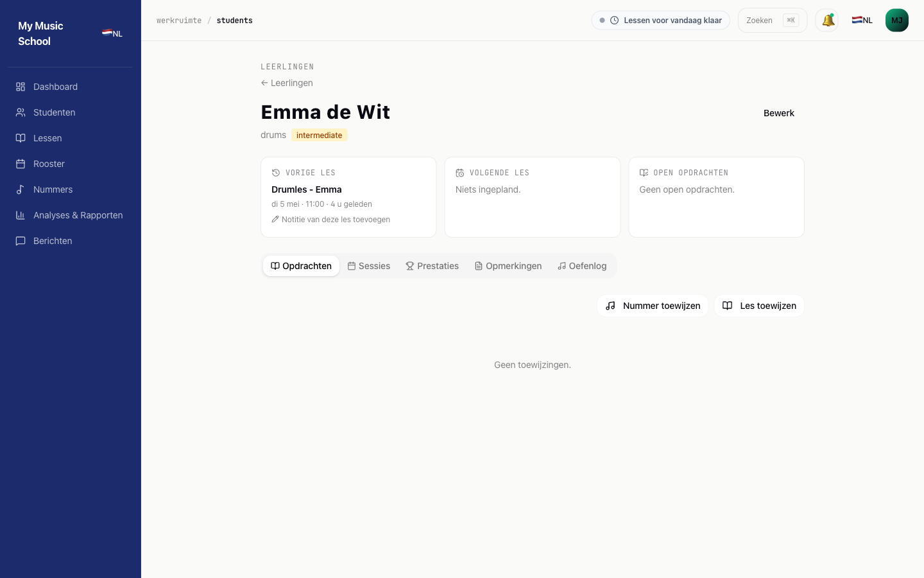This screenshot has height=578, width=924.
Task: Click the Volgende Les calendar icon
Action: (x=460, y=173)
